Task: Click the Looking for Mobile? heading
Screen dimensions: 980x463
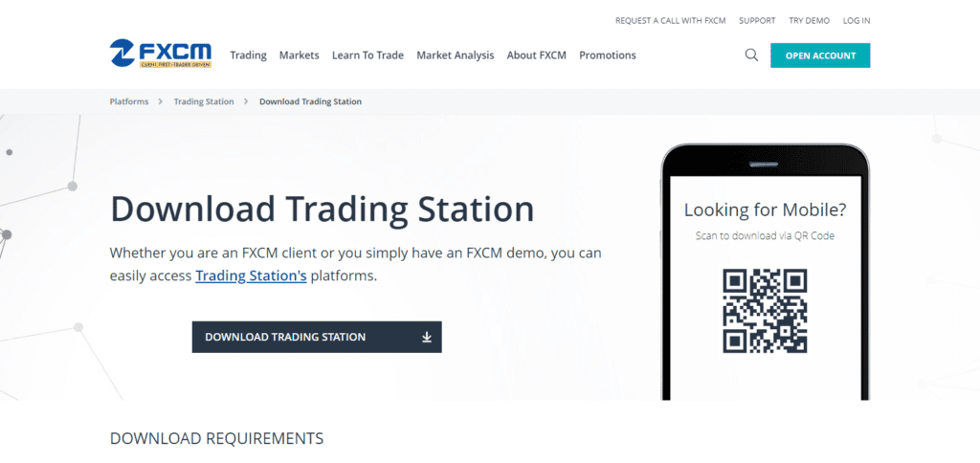Action: [765, 209]
